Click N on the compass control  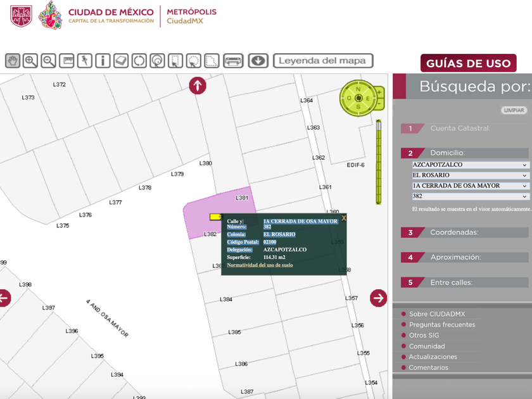[x=358, y=89]
